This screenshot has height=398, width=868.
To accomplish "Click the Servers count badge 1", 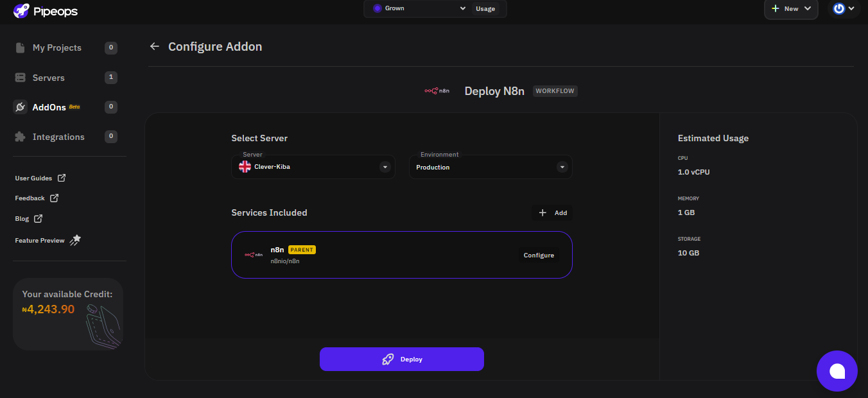I will click(x=111, y=78).
